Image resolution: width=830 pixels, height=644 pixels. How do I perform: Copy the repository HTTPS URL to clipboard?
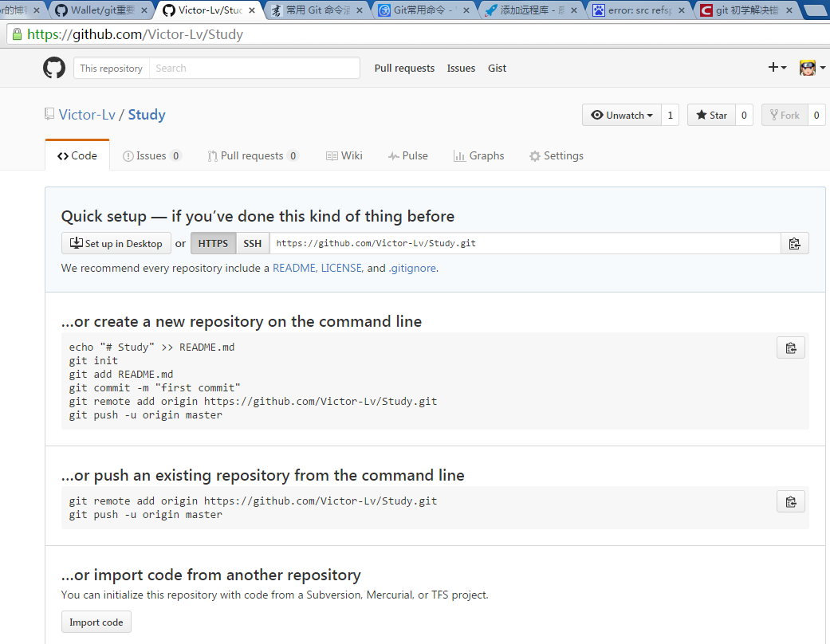795,243
